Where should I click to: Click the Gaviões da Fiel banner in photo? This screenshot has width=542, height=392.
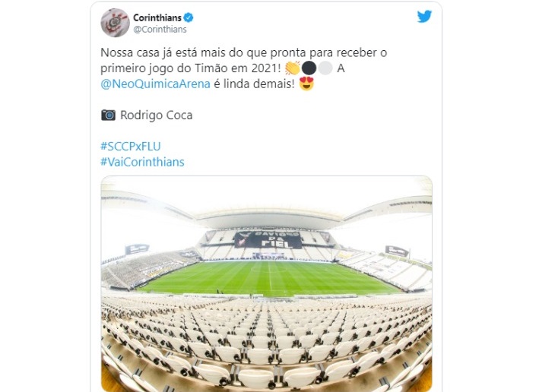tap(268, 240)
